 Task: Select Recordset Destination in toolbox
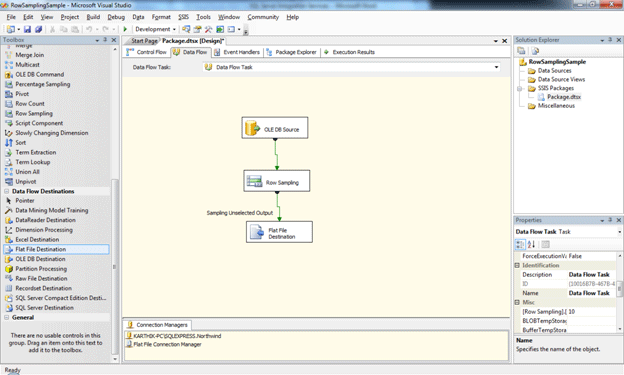tap(43, 288)
